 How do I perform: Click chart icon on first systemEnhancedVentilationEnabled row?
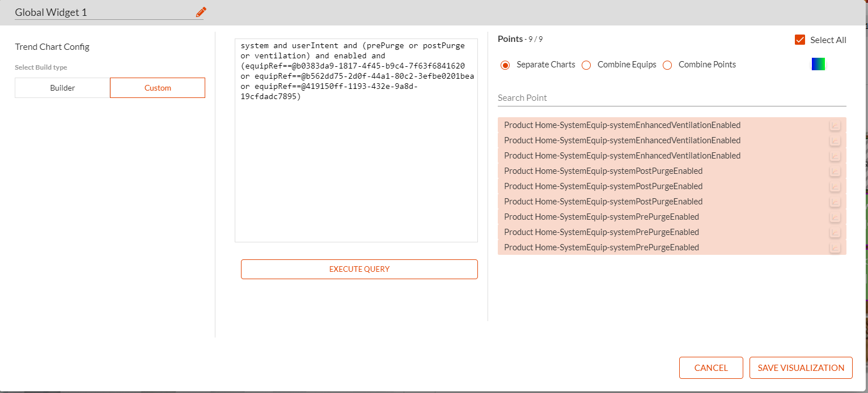[x=835, y=125]
